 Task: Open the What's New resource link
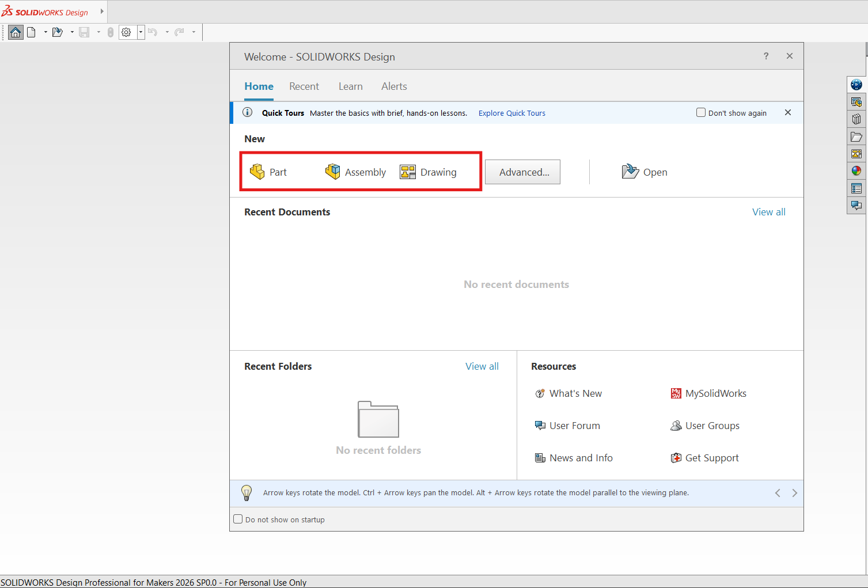568,393
